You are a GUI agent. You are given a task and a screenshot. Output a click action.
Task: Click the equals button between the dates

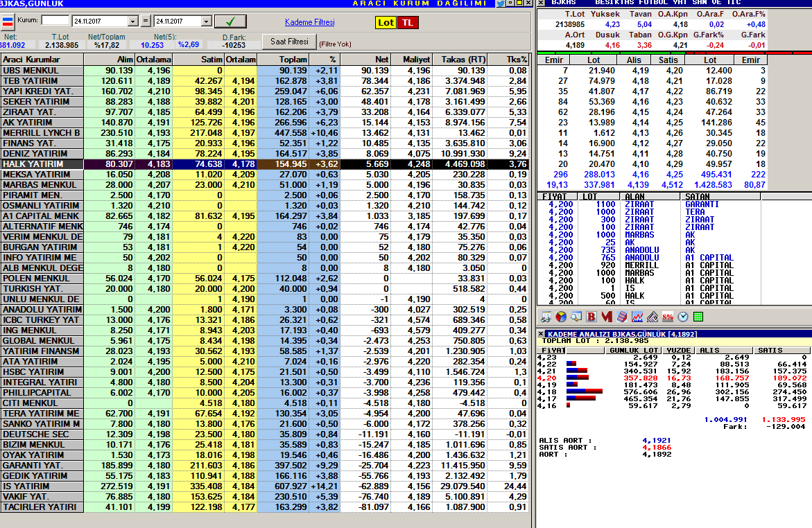146,21
